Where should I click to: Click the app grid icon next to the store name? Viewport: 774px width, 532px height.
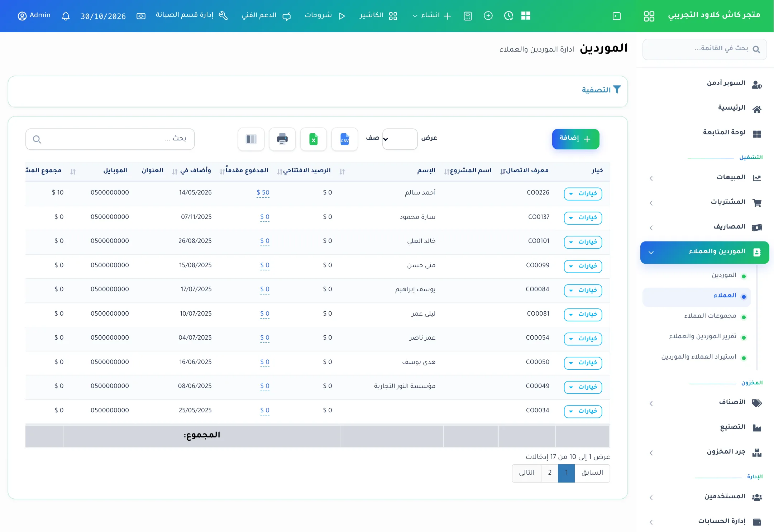(649, 16)
